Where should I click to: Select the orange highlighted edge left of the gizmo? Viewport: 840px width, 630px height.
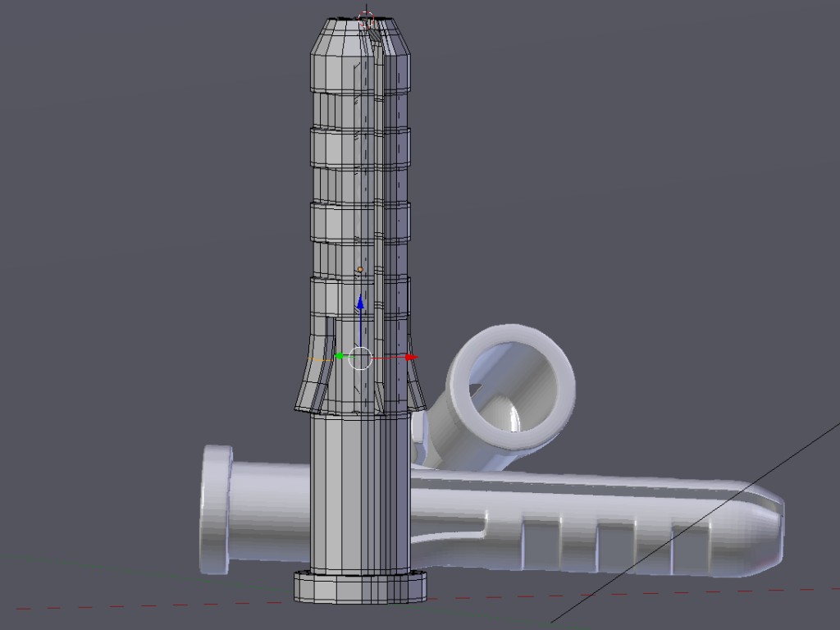click(x=320, y=358)
